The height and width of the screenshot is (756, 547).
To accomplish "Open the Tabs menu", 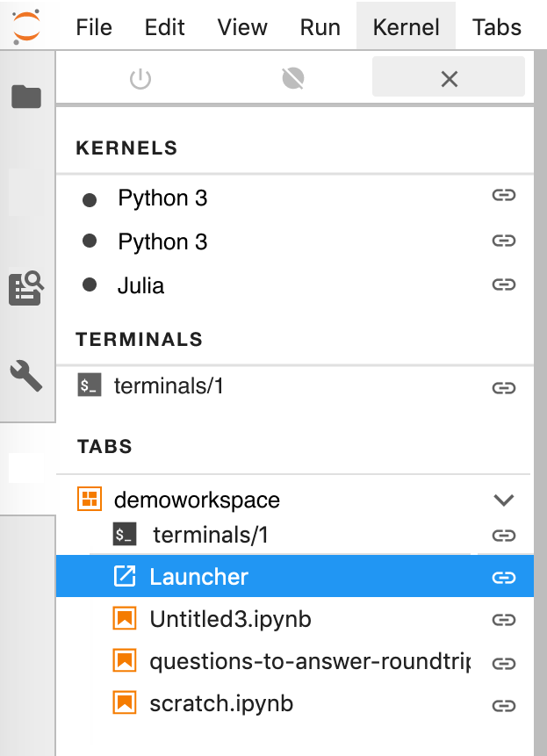I will (496, 26).
